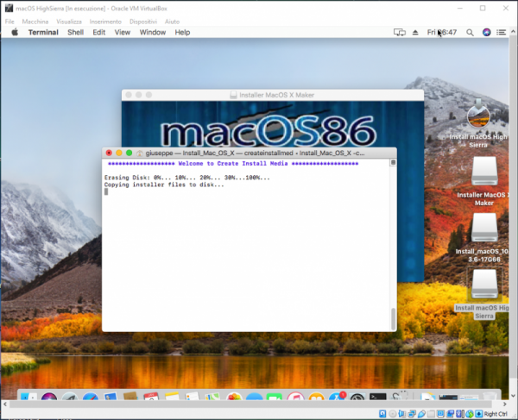
Task: Open Safari from the Dock
Action: [91, 396]
